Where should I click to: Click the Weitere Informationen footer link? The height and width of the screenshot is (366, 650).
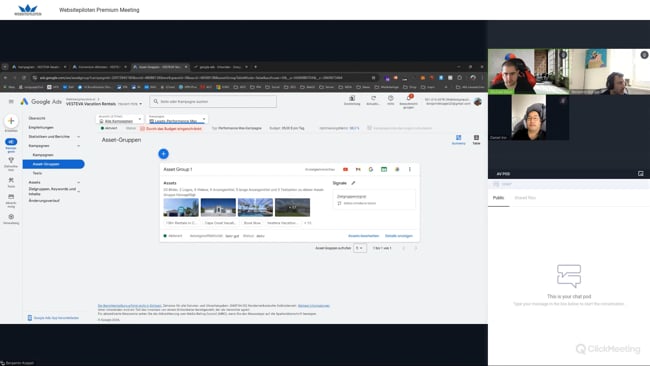coord(314,306)
